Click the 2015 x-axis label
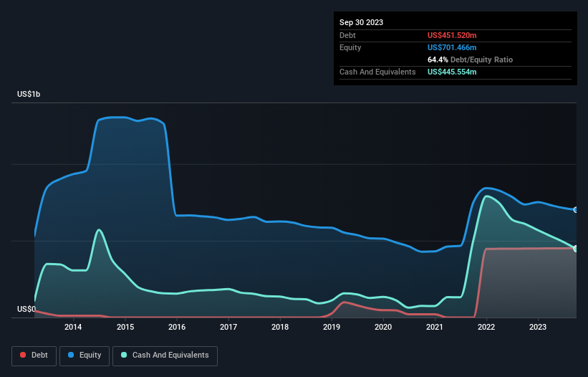This screenshot has width=588, height=377. click(x=125, y=327)
